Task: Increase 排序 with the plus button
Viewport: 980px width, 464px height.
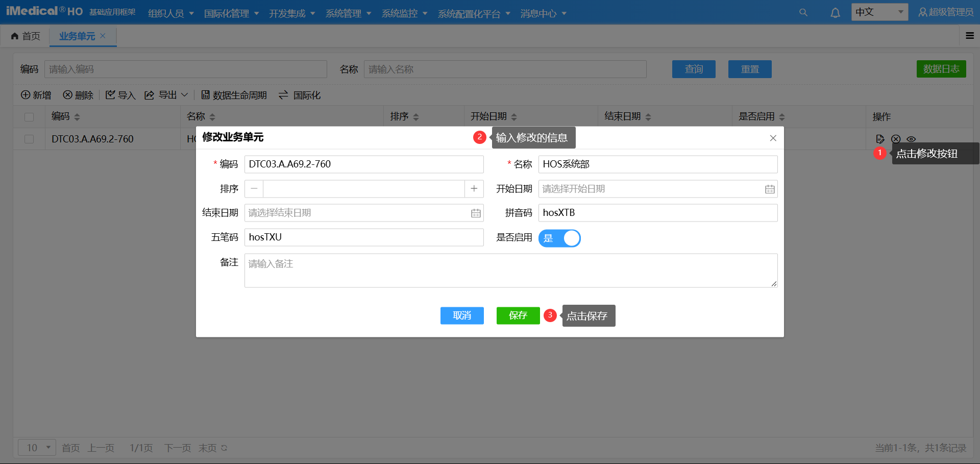Action: (x=474, y=189)
